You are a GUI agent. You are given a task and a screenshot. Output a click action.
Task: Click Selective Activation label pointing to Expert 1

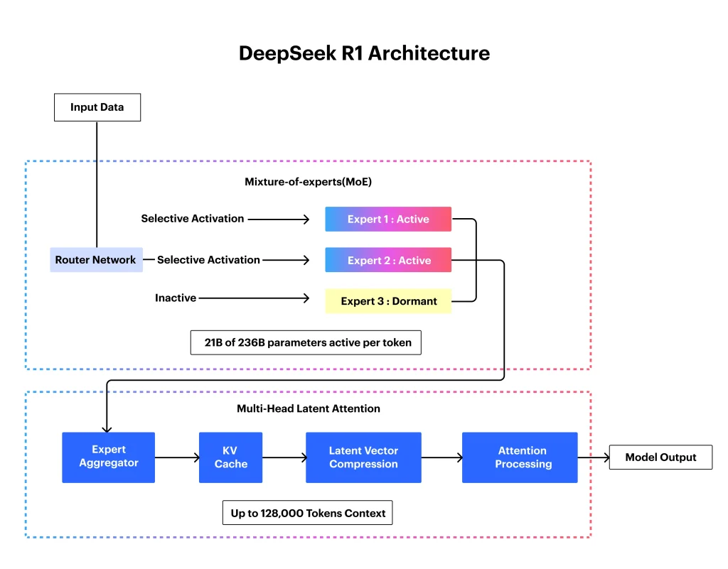pyautogui.click(x=193, y=219)
